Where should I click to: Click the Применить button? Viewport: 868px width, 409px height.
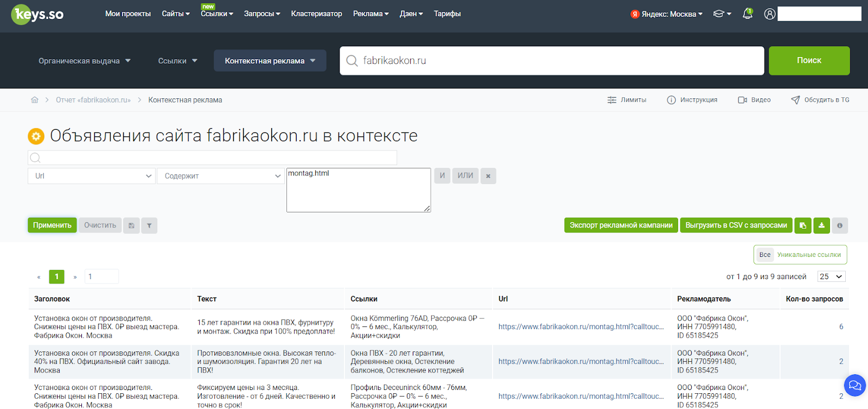coord(52,225)
